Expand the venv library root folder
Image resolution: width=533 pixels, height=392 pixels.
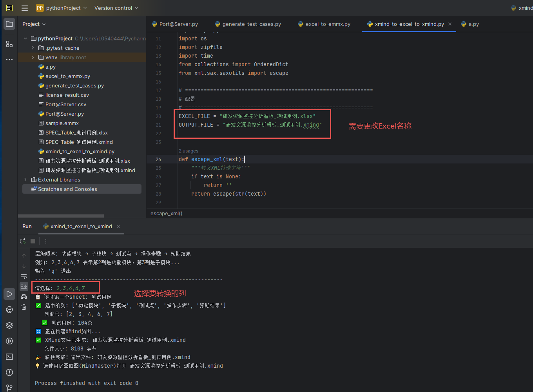[33, 57]
